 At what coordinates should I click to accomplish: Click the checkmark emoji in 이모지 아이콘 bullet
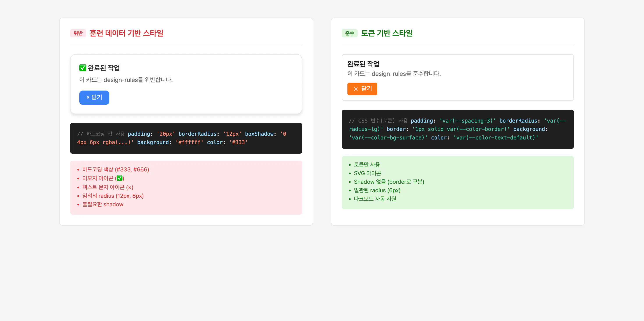(x=120, y=178)
